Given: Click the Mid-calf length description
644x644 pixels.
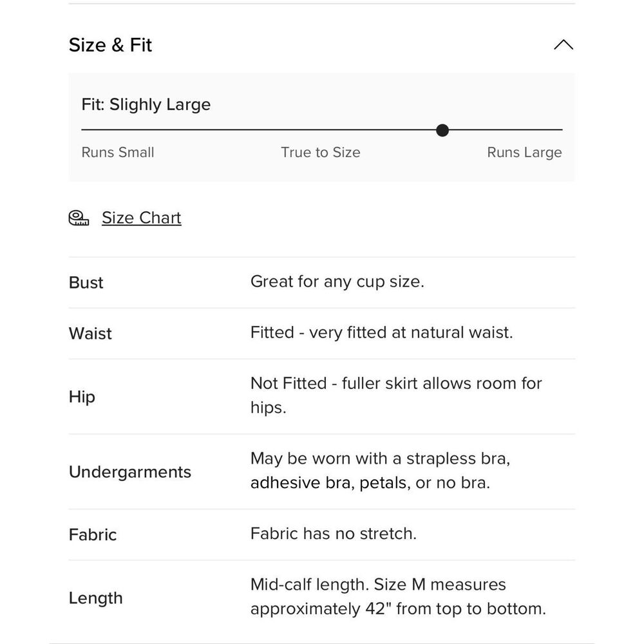Looking at the screenshot, I should [x=399, y=596].
